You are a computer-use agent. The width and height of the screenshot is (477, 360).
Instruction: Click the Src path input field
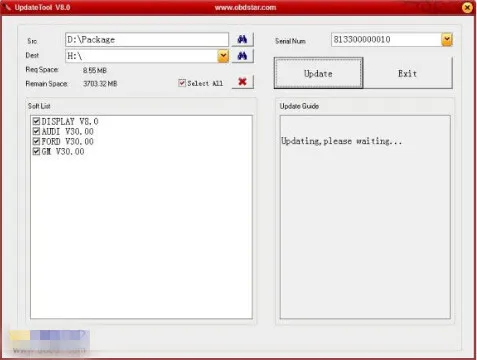pyautogui.click(x=147, y=40)
